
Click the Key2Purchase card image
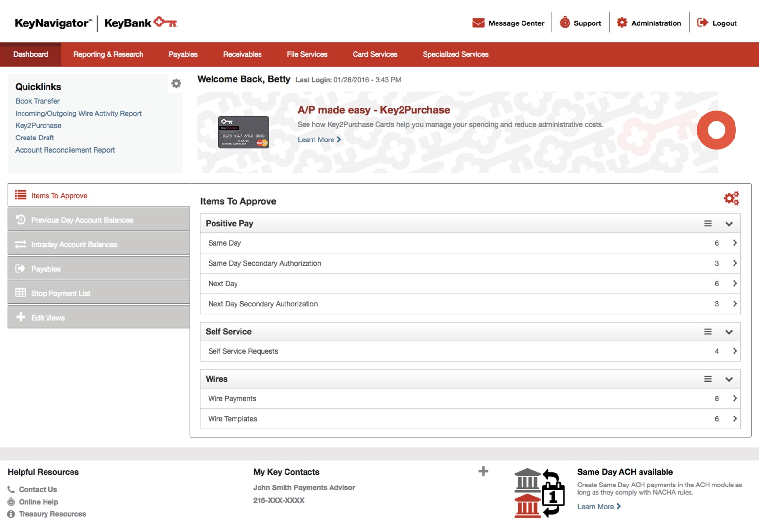tap(243, 132)
